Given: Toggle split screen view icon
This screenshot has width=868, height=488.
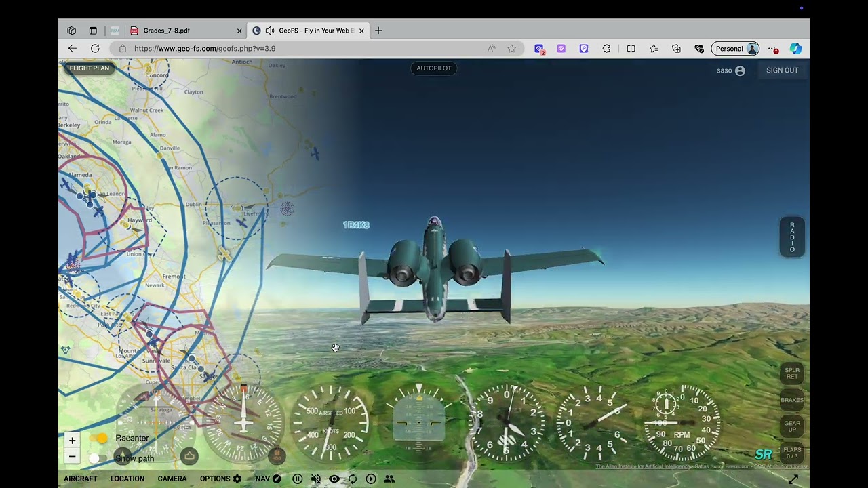Looking at the screenshot, I should [x=631, y=49].
